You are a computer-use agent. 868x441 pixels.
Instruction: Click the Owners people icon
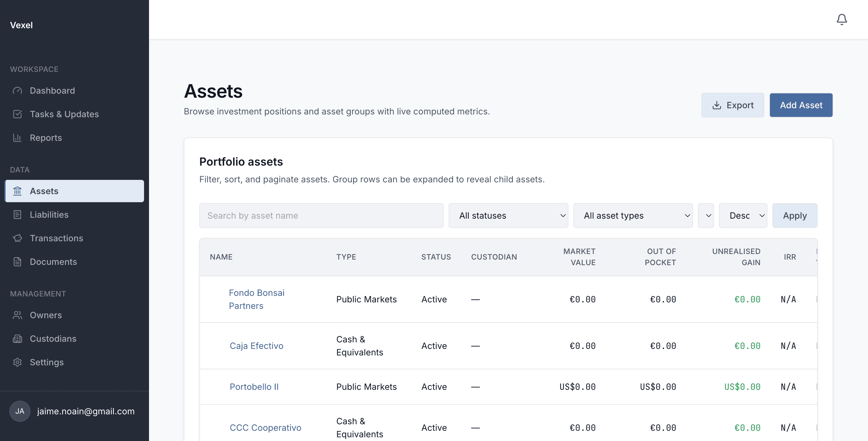[17, 315]
